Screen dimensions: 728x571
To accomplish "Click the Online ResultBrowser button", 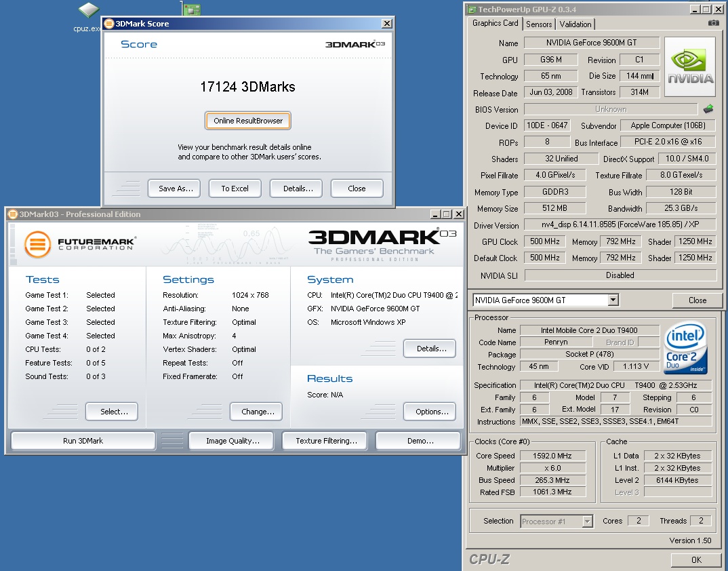I will click(x=248, y=121).
